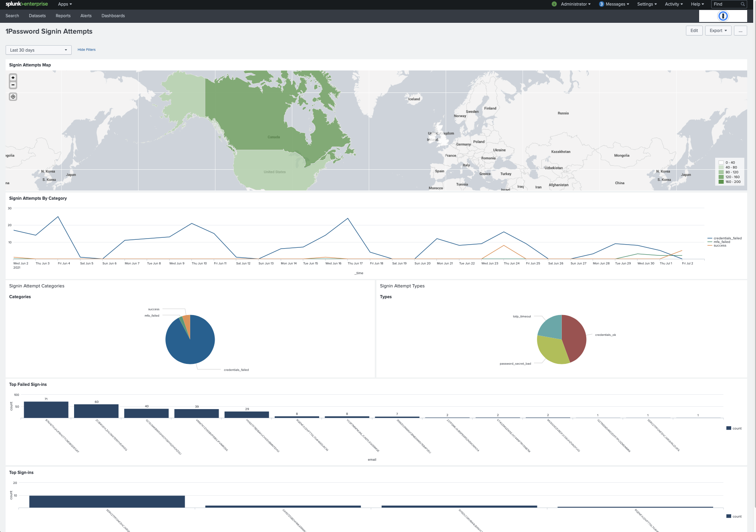
Task: Click the bar labeled 39 in failed sign-ins
Action: 197,414
